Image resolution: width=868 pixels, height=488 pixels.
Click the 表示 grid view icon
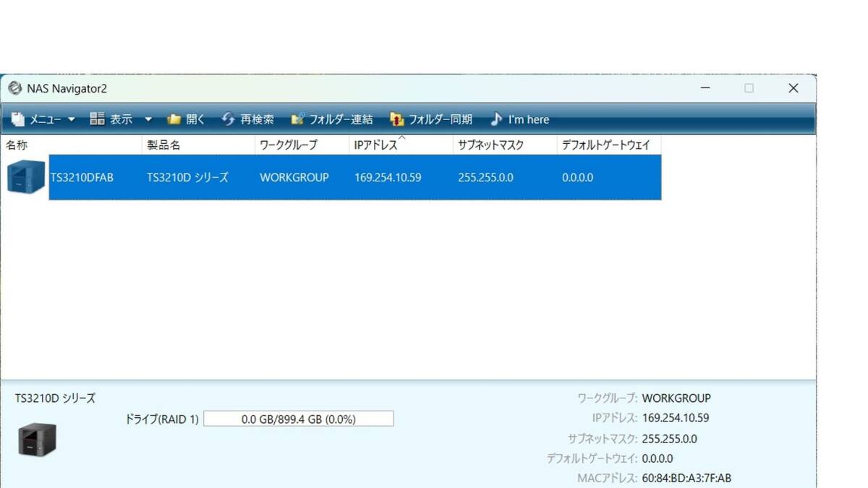pos(97,119)
